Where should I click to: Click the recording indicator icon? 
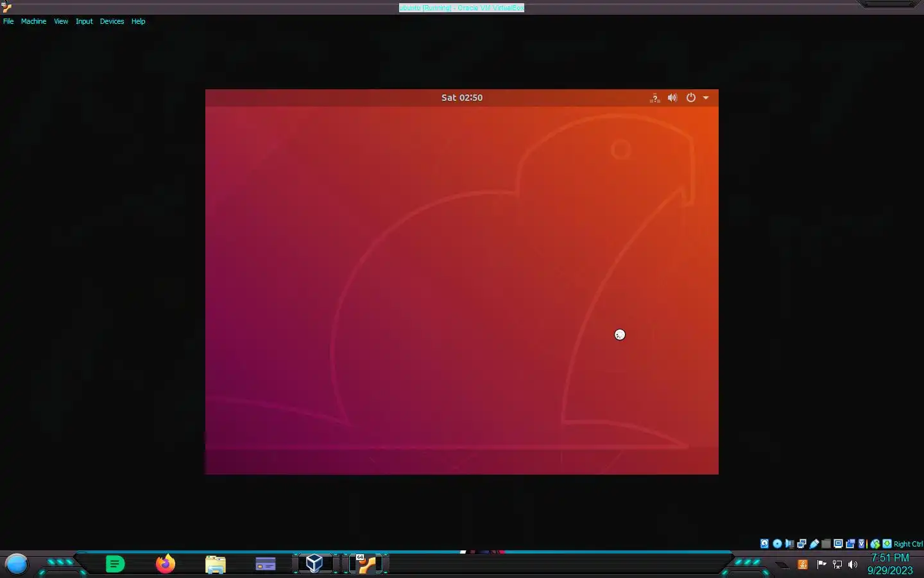[851, 544]
